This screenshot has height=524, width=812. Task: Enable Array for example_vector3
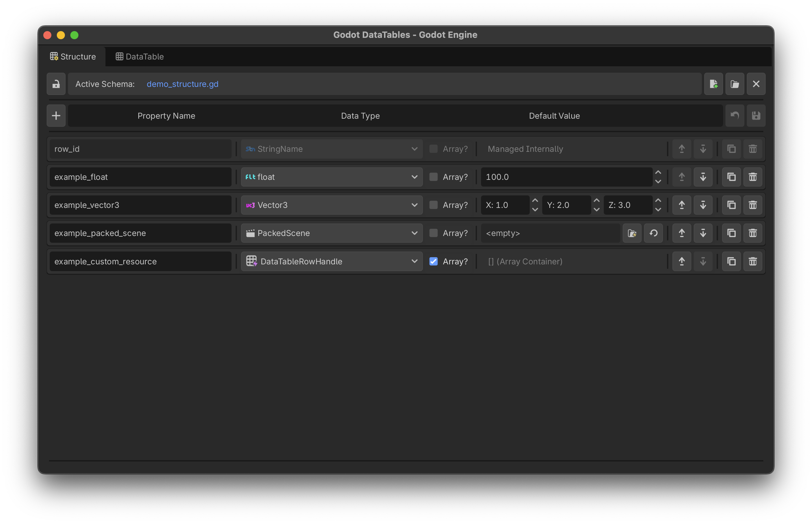(433, 205)
